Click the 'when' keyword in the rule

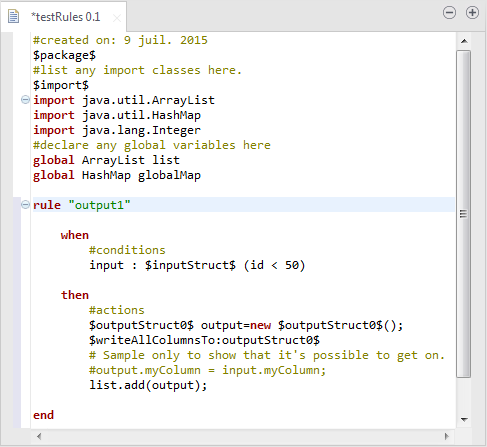tap(75, 235)
